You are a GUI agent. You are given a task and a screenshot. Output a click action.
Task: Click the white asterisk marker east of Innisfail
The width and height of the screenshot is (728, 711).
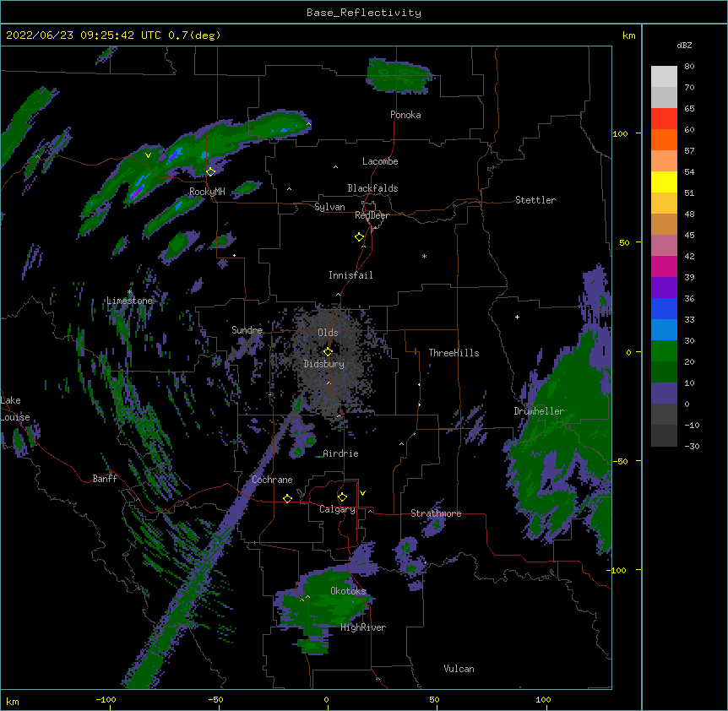coord(424,256)
